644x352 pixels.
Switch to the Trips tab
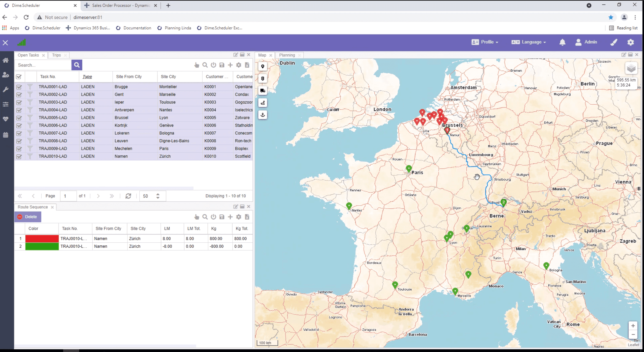(x=56, y=55)
